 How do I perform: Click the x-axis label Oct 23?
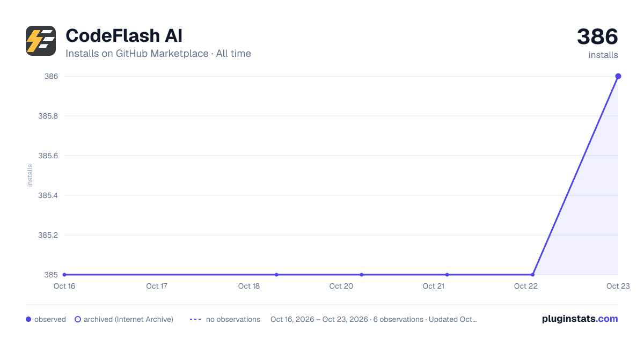pos(617,286)
